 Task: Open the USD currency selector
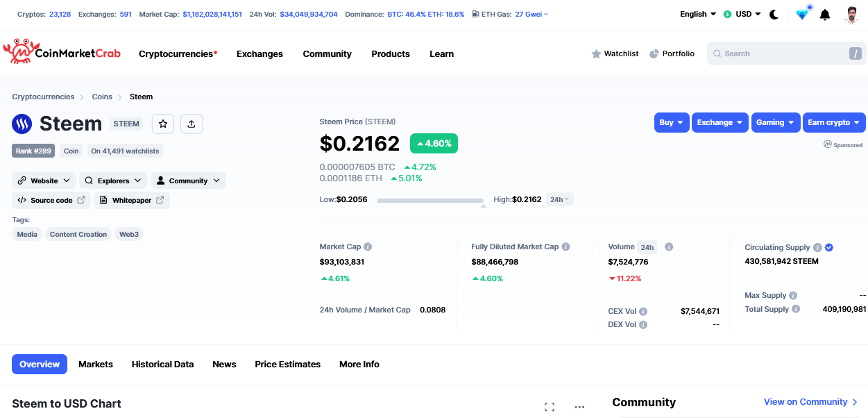tap(742, 14)
